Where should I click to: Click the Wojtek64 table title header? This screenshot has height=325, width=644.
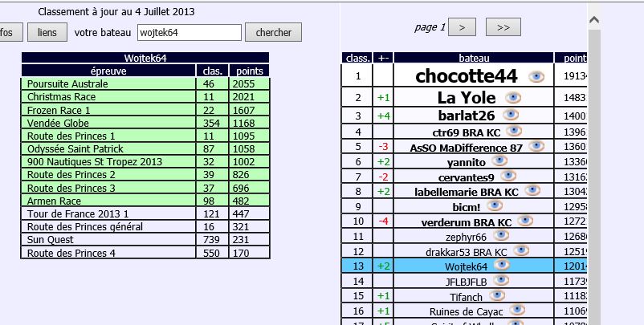click(145, 58)
